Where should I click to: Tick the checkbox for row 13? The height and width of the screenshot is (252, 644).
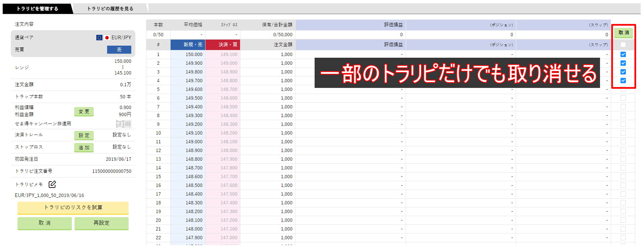point(623,159)
